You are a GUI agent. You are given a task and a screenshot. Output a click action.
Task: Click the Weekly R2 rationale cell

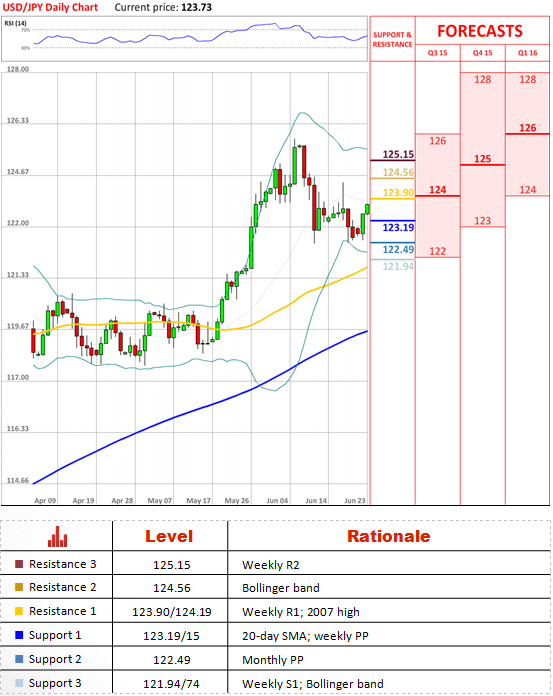(x=271, y=565)
